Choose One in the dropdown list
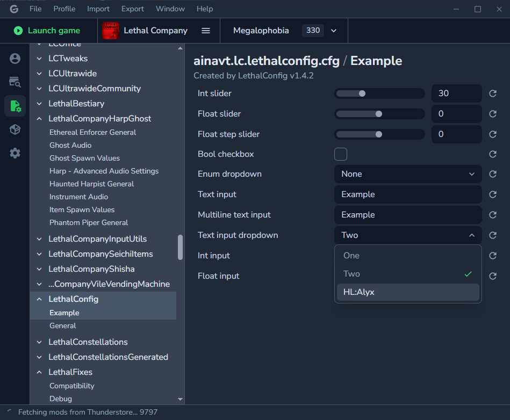Screen dimensions: 510x420 [x=408, y=256]
